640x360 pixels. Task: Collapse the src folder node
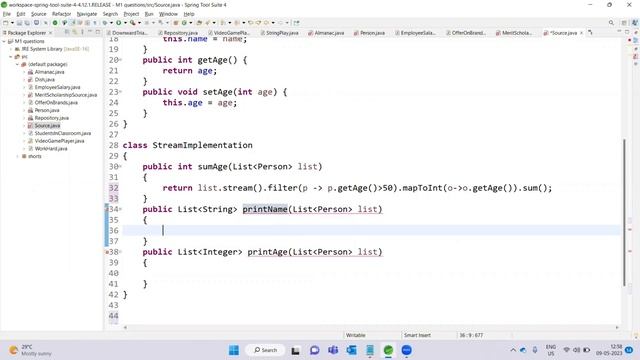pos(11,57)
